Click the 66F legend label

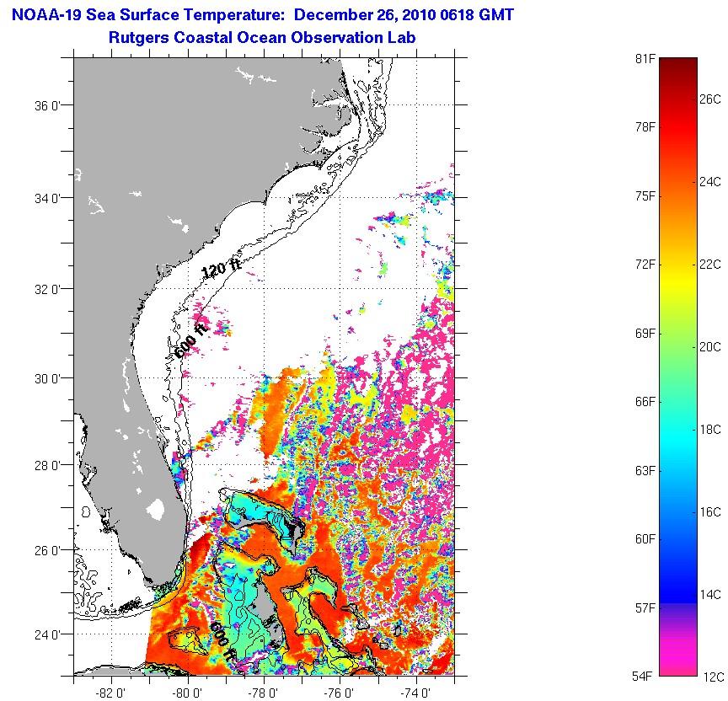point(645,402)
